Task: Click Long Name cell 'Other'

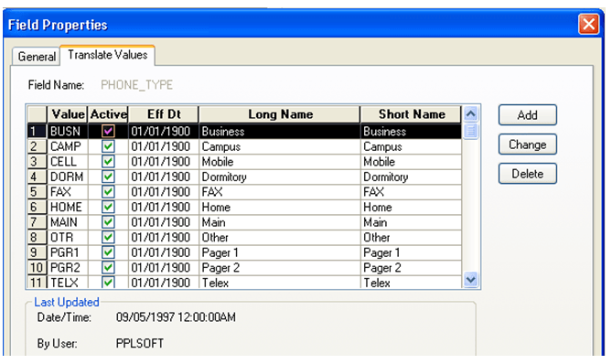Action: (279, 237)
